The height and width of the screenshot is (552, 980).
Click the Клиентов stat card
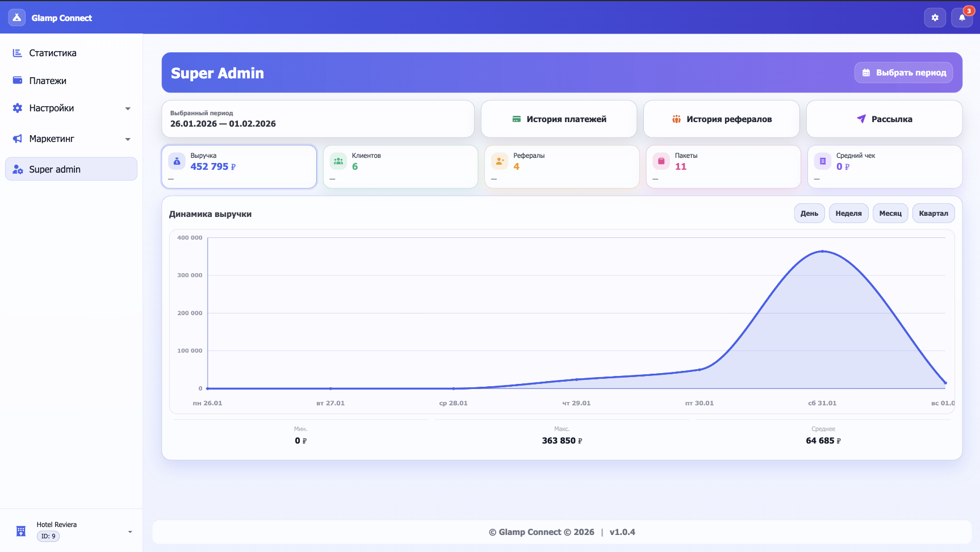(x=400, y=166)
